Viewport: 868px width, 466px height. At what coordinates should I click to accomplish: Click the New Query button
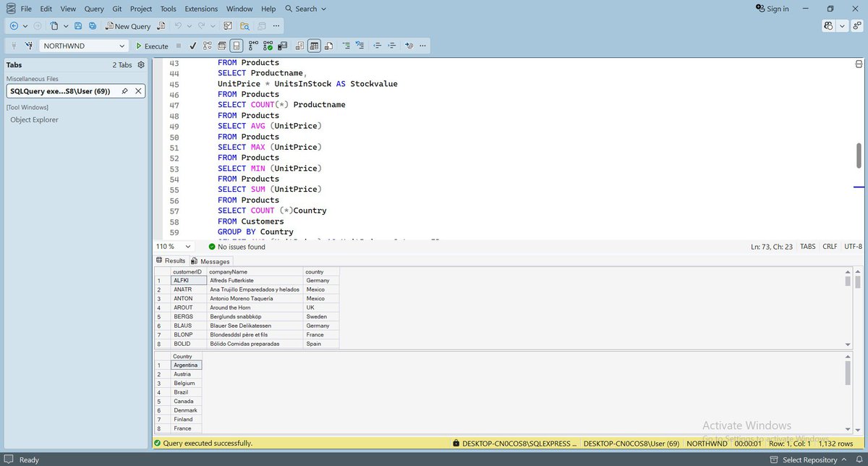128,26
